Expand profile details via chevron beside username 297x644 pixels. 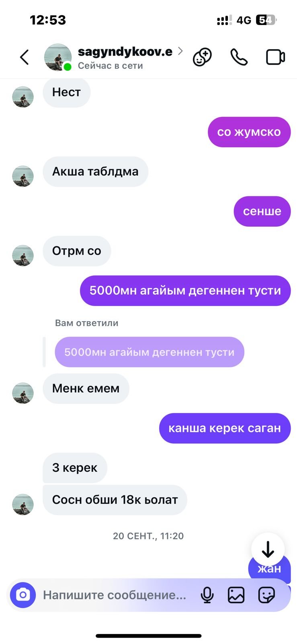180,51
